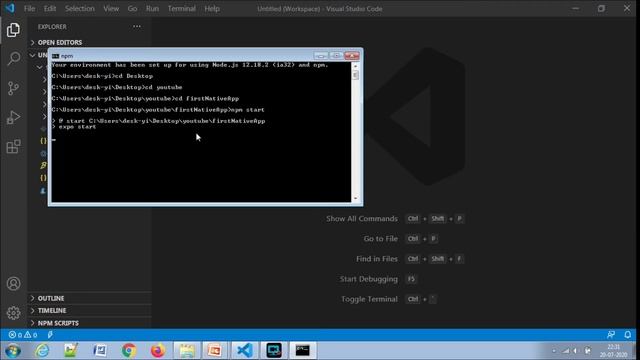Image resolution: width=640 pixels, height=360 pixels.
Task: Open the Go menu
Action: pos(132,9)
